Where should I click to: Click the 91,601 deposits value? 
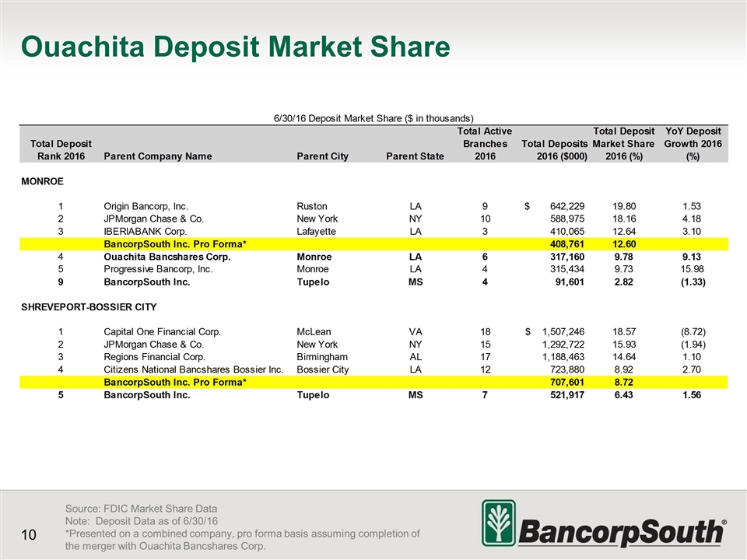click(x=570, y=282)
